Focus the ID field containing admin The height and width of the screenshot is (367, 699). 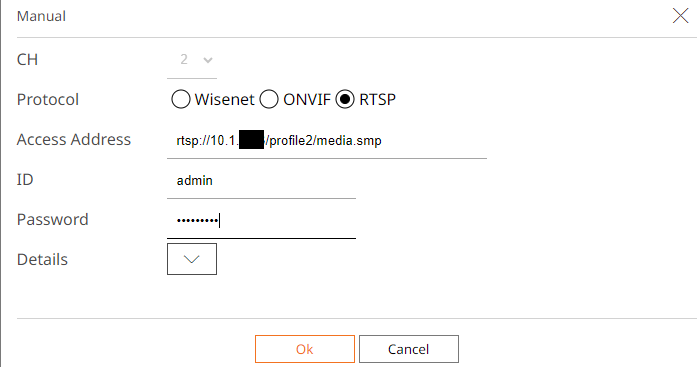click(261, 181)
